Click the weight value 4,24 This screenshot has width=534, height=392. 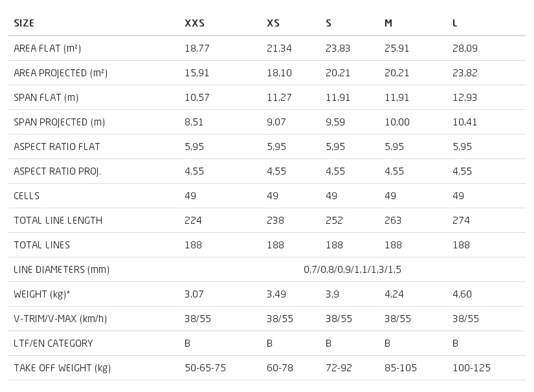394,294
